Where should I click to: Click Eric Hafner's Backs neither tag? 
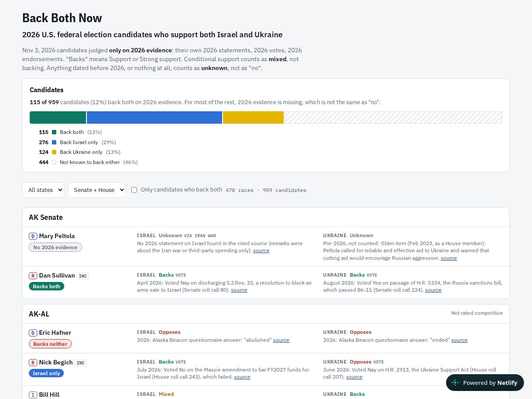click(50, 344)
